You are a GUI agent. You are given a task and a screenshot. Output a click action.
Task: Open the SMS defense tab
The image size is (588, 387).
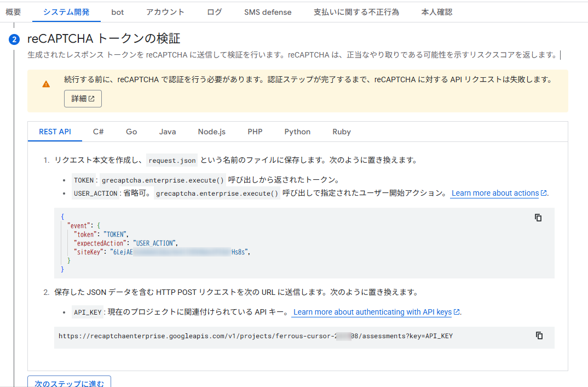coord(268,12)
